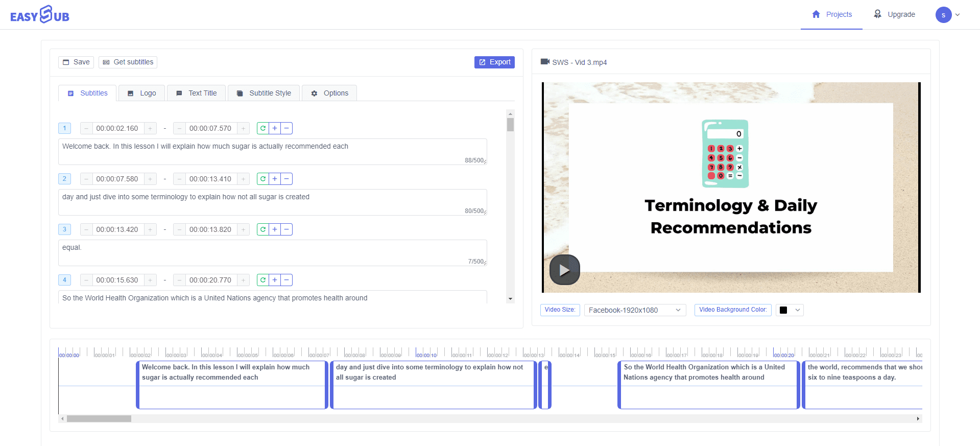Increase end time of subtitle 1
Image resolution: width=980 pixels, height=446 pixels.
tap(244, 128)
